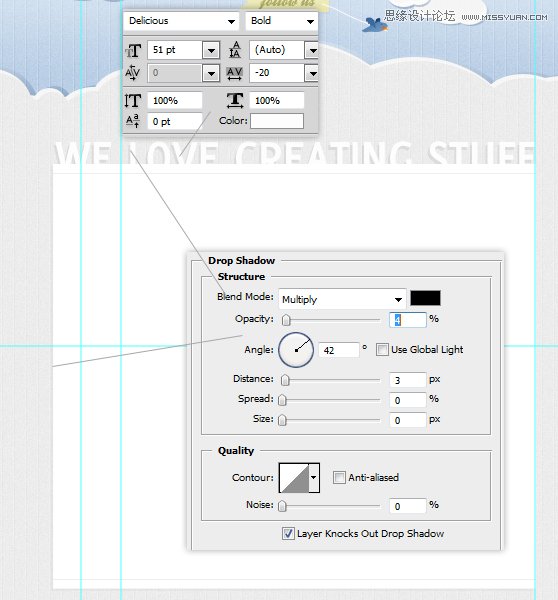Viewport: 558px width, 600px height.
Task: Open the Blend Mode Multiply dropdown
Action: (342, 299)
